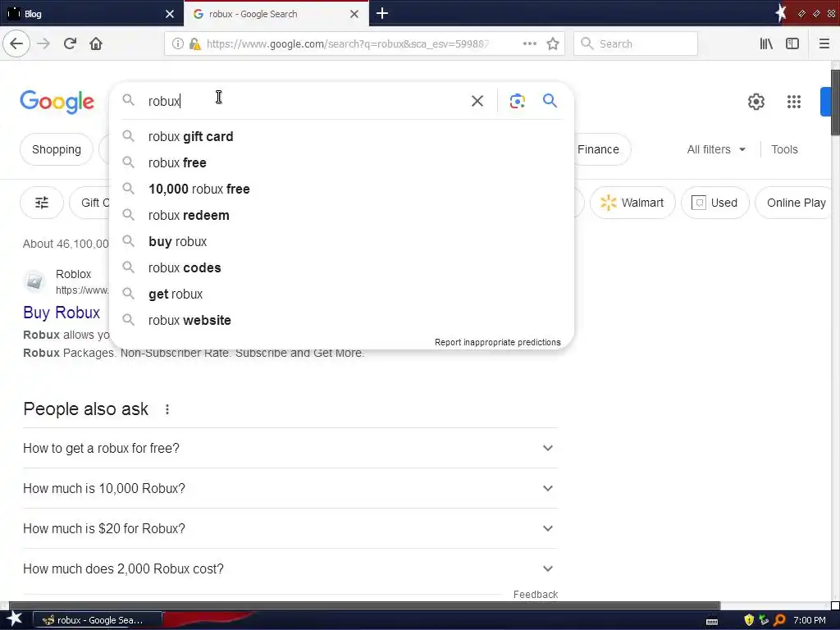The height and width of the screenshot is (630, 840).
Task: Open People also ask options menu
Action: [x=167, y=409]
